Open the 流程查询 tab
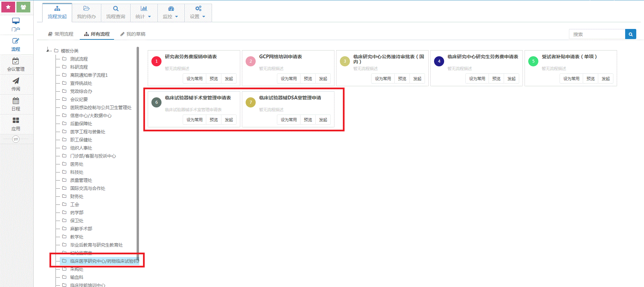Image resolution: width=644 pixels, height=287 pixels. 116,13
